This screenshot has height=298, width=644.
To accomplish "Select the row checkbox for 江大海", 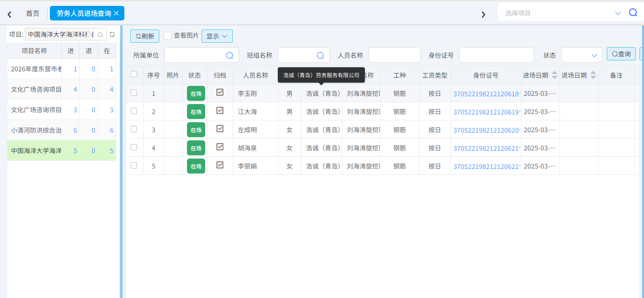I will tap(134, 111).
